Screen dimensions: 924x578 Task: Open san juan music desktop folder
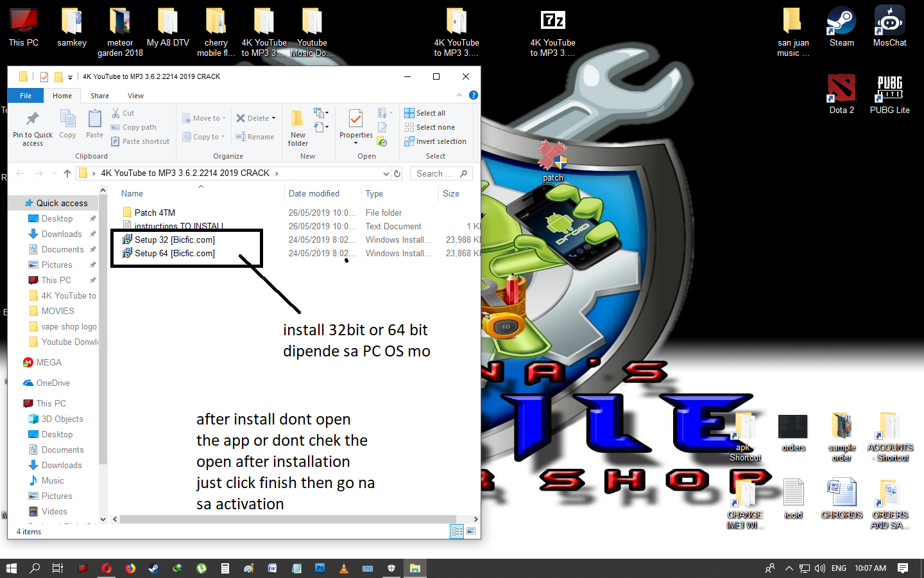pyautogui.click(x=793, y=32)
